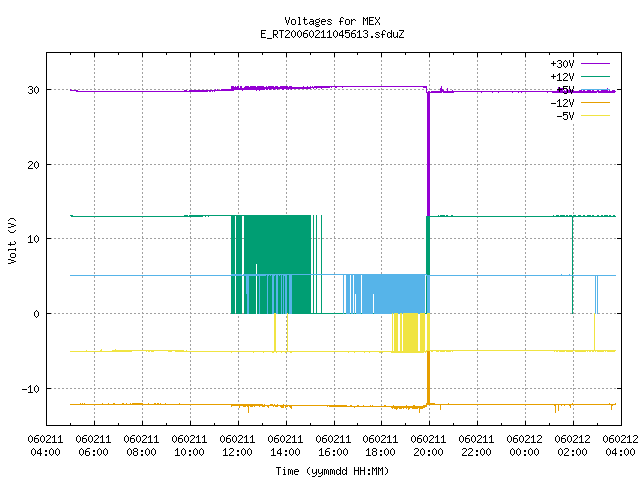Click the y-axis tick value 10
Viewport: 640px width, 480px height.
tap(33, 239)
